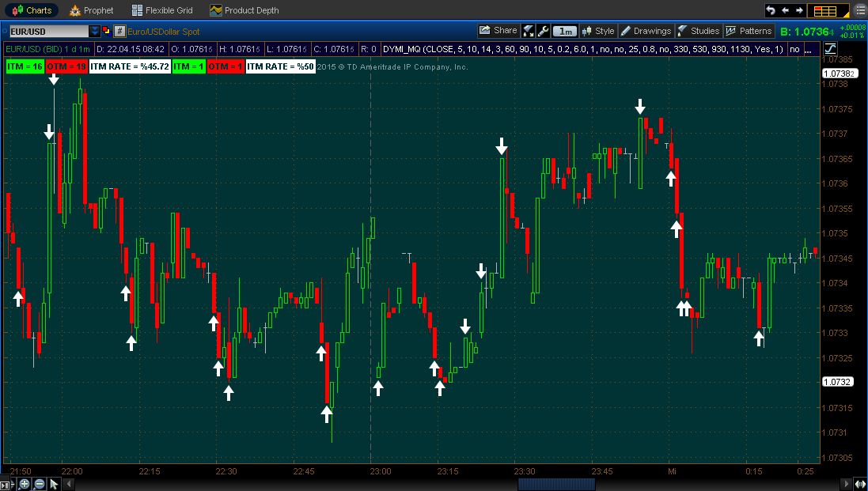The width and height of the screenshot is (868, 491).
Task: Open the Studies menu button
Action: (x=699, y=31)
